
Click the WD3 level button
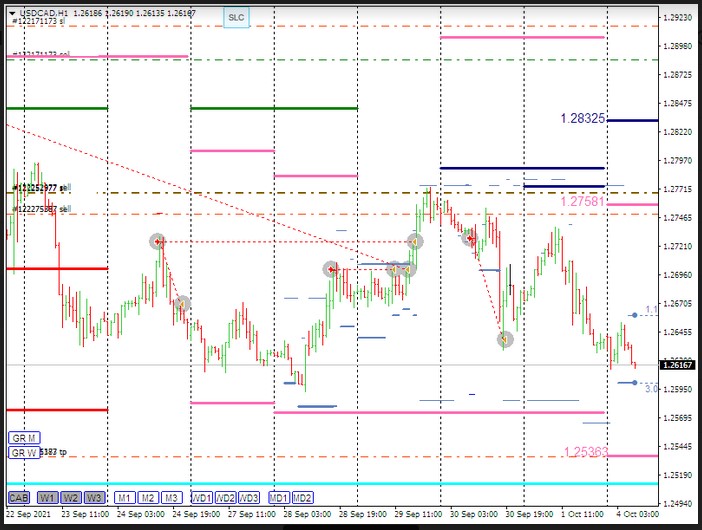[250, 497]
